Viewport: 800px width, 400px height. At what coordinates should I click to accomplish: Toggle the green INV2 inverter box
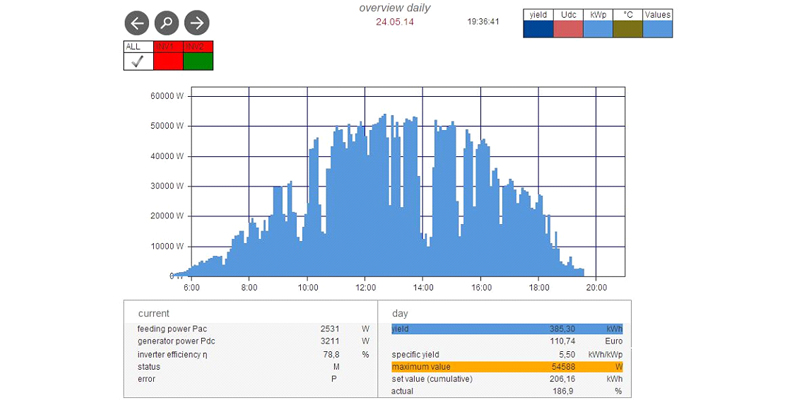198,61
